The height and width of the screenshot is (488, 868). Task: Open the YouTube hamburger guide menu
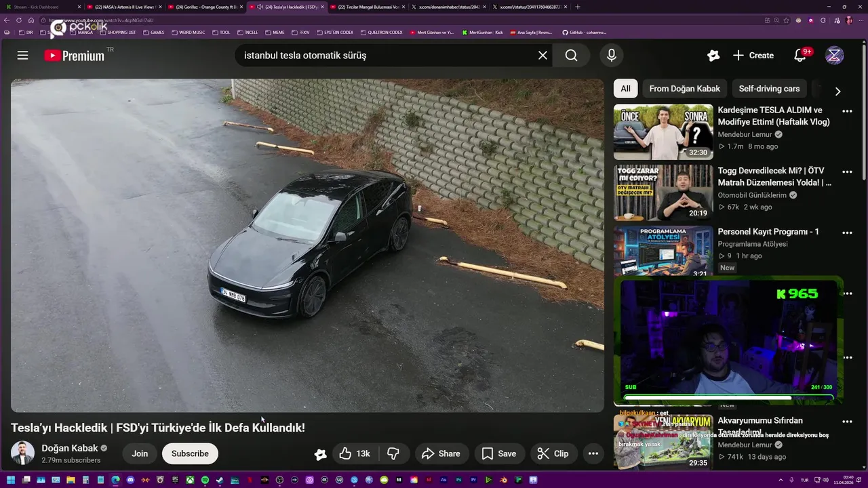click(x=22, y=56)
